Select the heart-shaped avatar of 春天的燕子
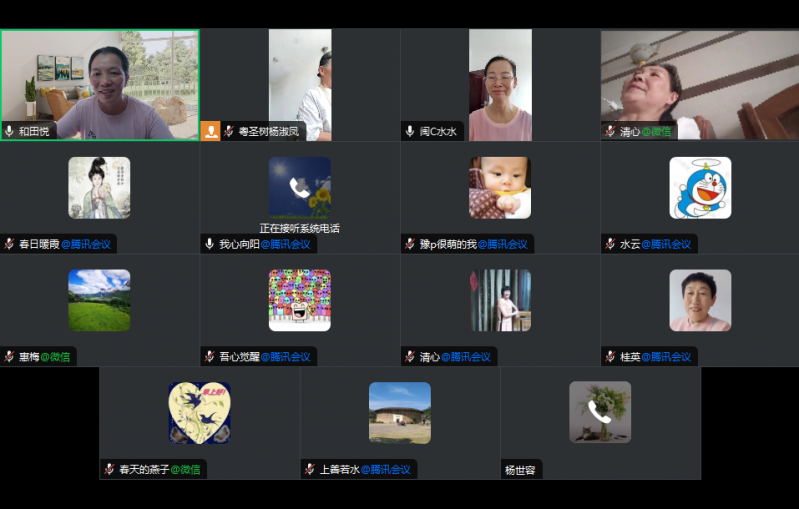 (x=199, y=412)
